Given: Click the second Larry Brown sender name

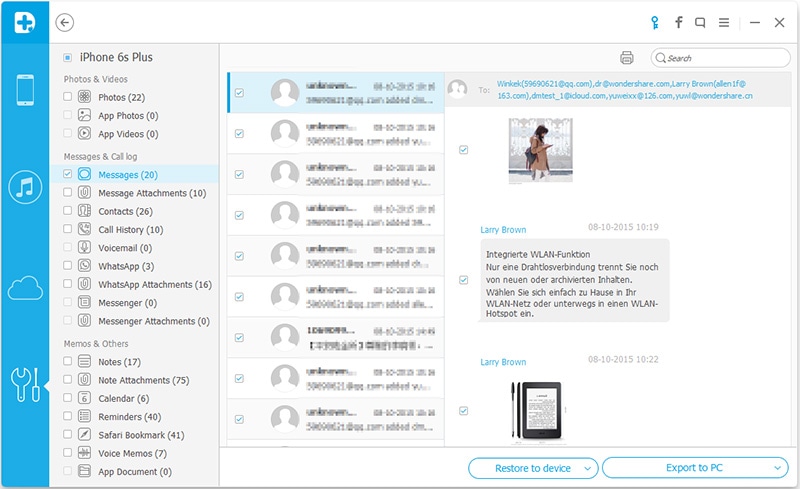Looking at the screenshot, I should [x=503, y=362].
